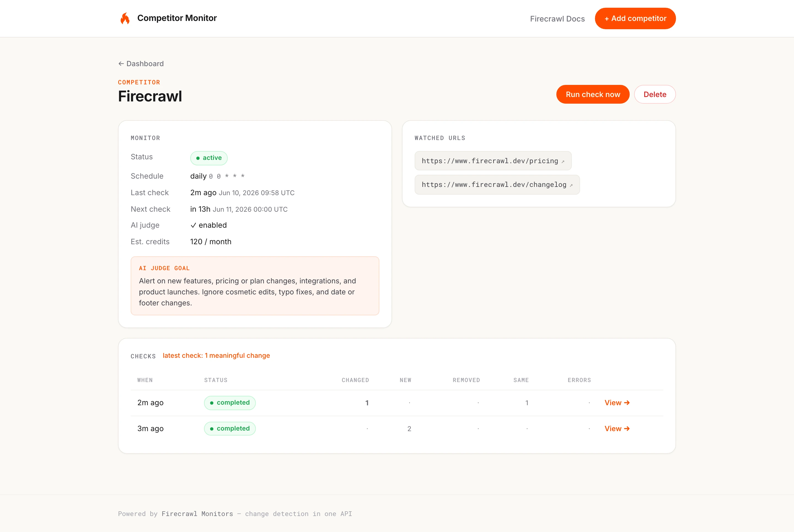Viewport: 794px width, 532px height.
Task: Click the Firecrawl competitor heading
Action: tap(150, 96)
